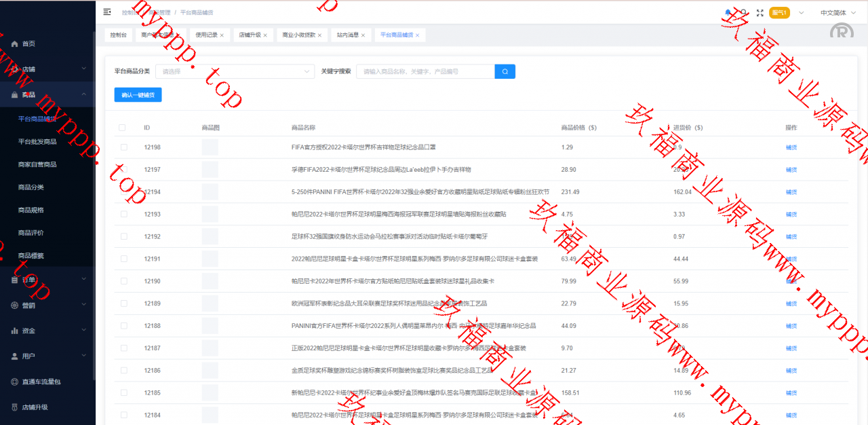Click the blue magnifier search button
The width and height of the screenshot is (868, 425).
(505, 71)
